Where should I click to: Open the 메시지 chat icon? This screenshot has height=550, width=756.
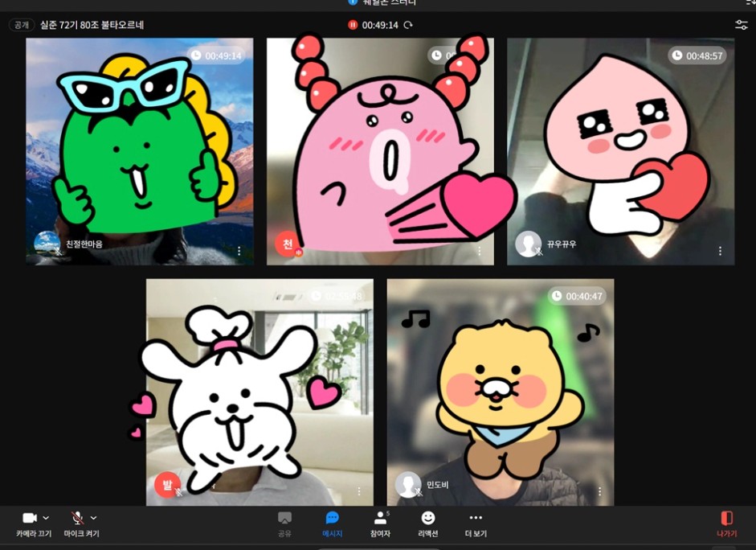click(x=332, y=518)
